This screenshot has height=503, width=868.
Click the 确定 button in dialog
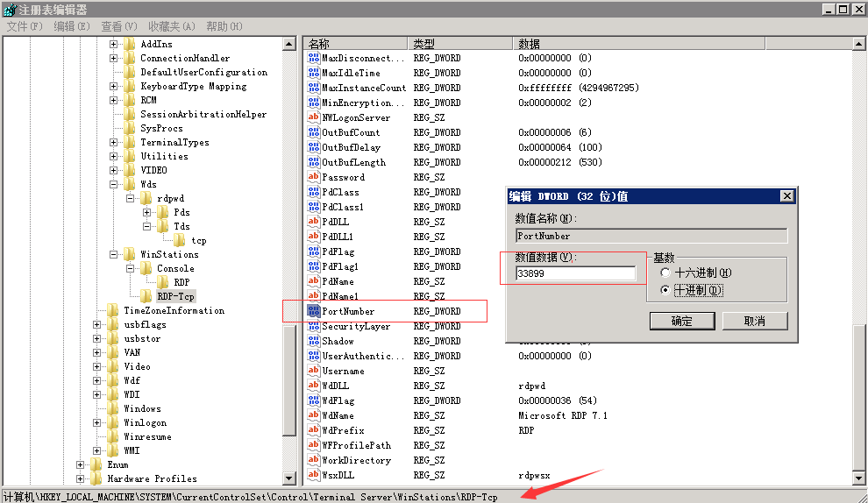pyautogui.click(x=682, y=321)
